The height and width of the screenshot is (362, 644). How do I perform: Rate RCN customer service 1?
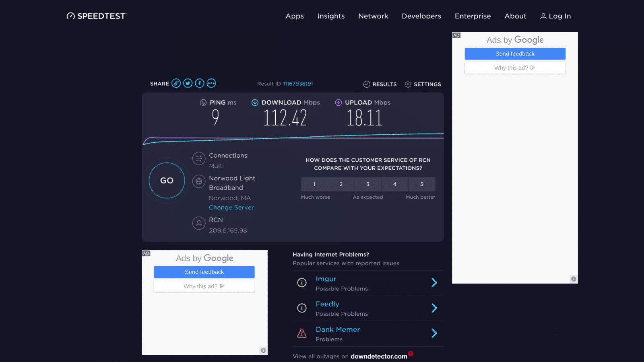point(314,184)
